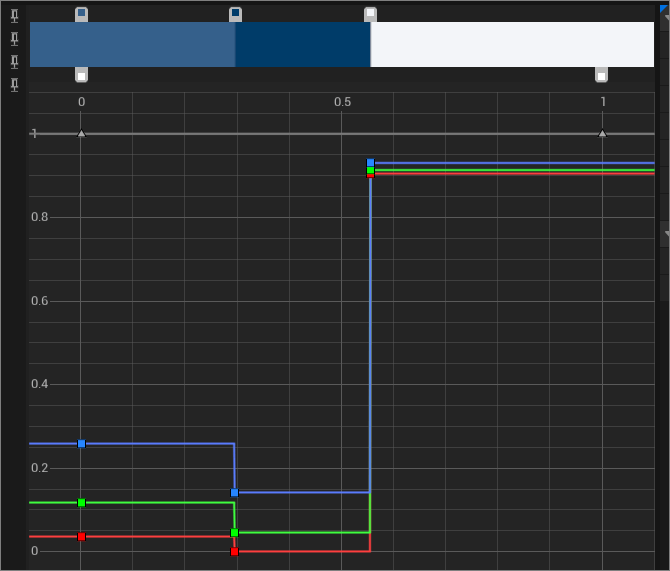Click the 0.8 value axis label

40,217
